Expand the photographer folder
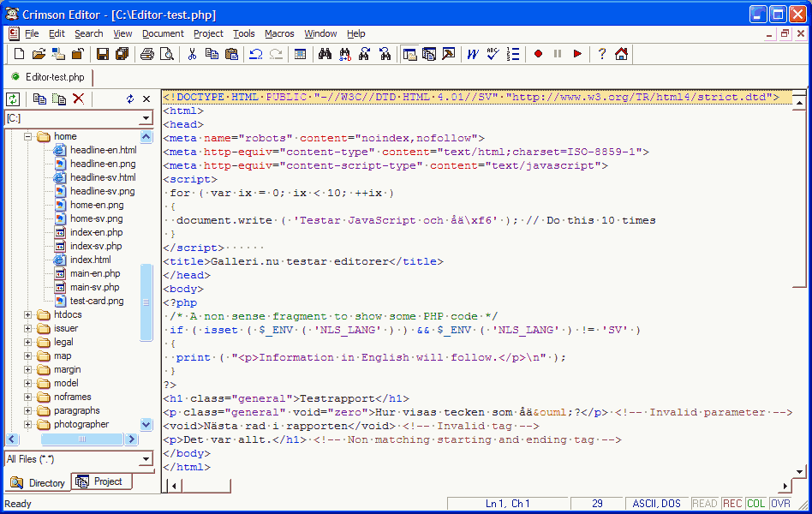Viewport: 812px width, 514px height. (28, 424)
